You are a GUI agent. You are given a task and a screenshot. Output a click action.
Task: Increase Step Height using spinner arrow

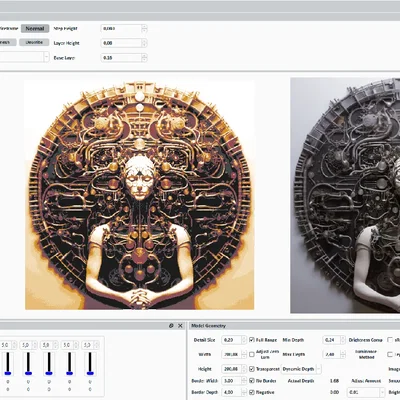(x=144, y=27)
